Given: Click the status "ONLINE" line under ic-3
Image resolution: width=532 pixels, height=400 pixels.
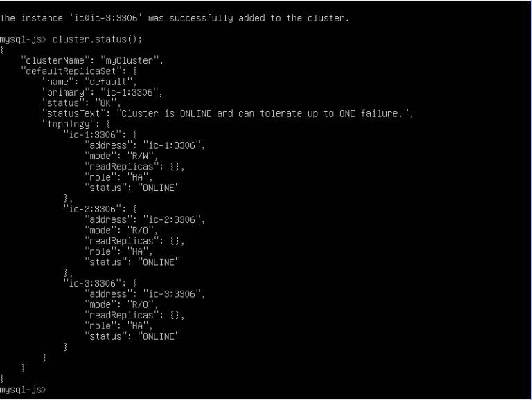Looking at the screenshot, I should tap(132, 336).
